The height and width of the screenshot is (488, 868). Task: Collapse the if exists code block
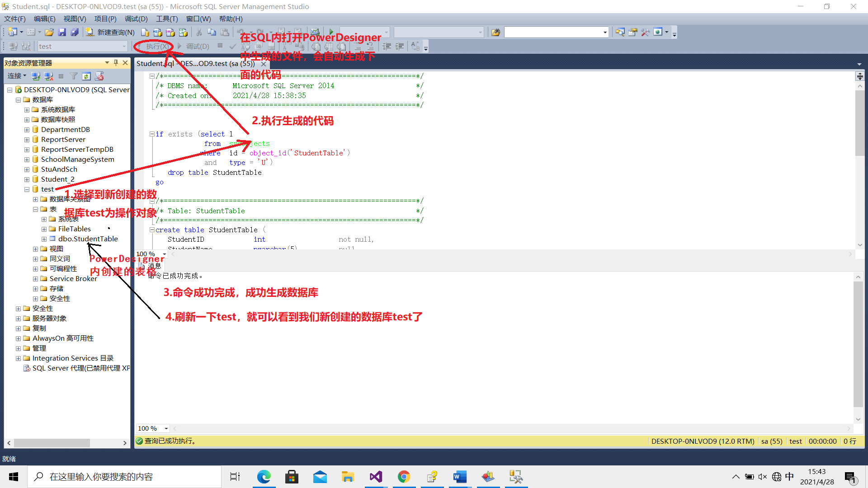click(152, 134)
